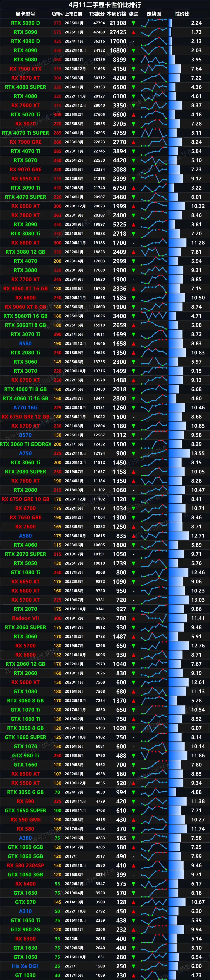
Task: Select the RX 9070 GRE model name
Action: pyautogui.click(x=25, y=170)
